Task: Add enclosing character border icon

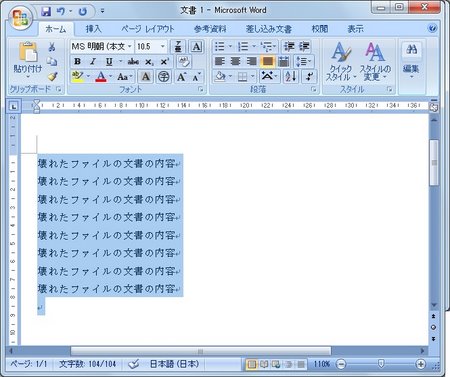Action: [x=197, y=47]
